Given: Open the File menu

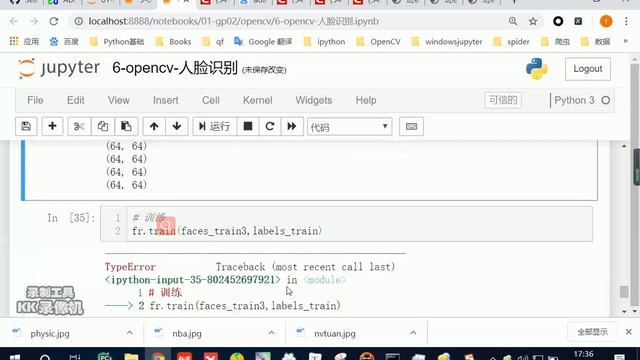Looking at the screenshot, I should pos(35,100).
